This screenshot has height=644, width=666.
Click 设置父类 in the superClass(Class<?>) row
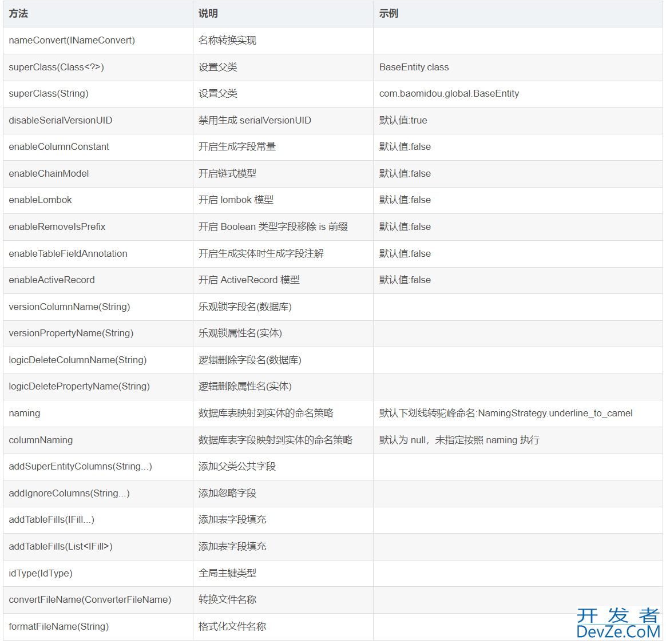pyautogui.click(x=218, y=67)
